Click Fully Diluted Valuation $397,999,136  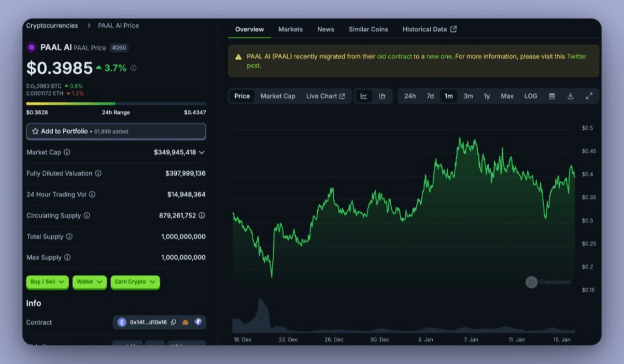185,173
